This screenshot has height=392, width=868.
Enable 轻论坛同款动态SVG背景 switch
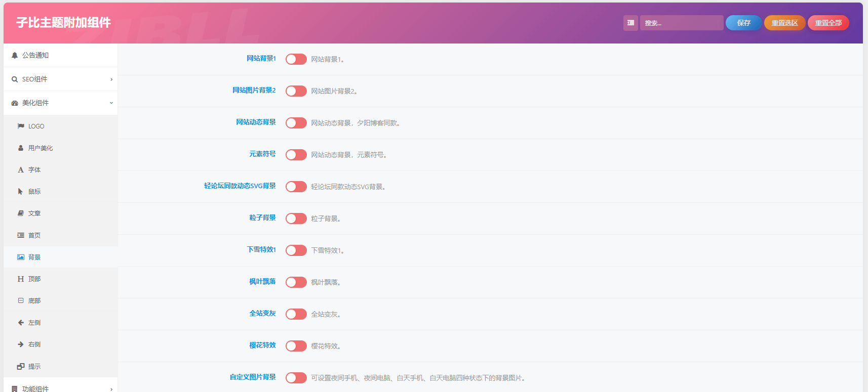296,187
